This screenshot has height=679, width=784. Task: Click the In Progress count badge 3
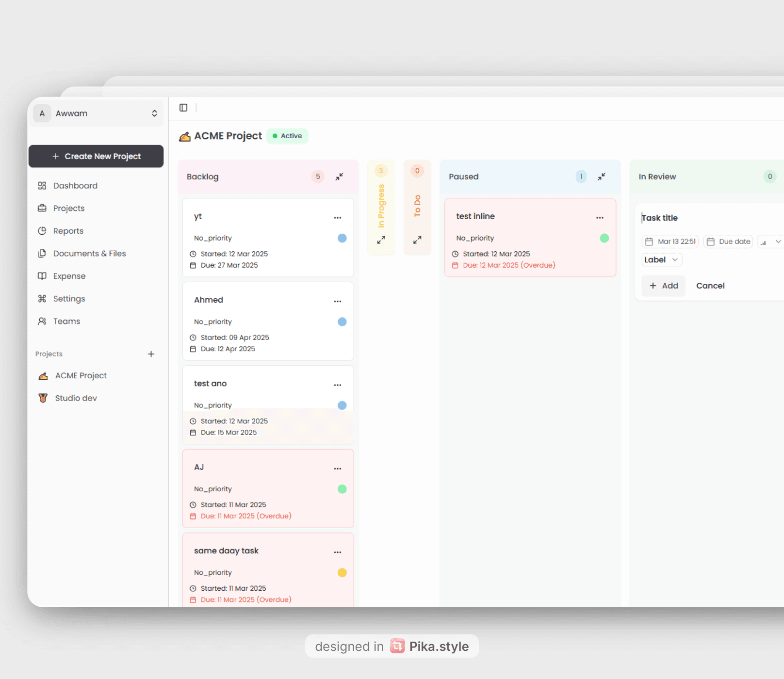(381, 171)
